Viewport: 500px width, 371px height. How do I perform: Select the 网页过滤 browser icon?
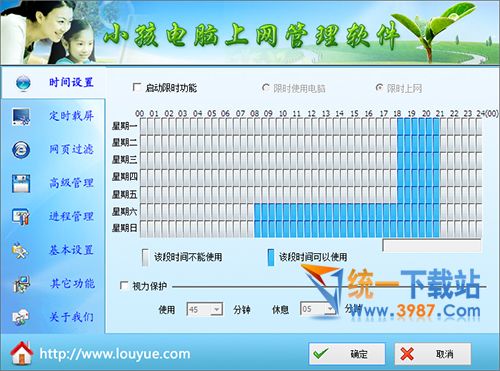click(21, 150)
